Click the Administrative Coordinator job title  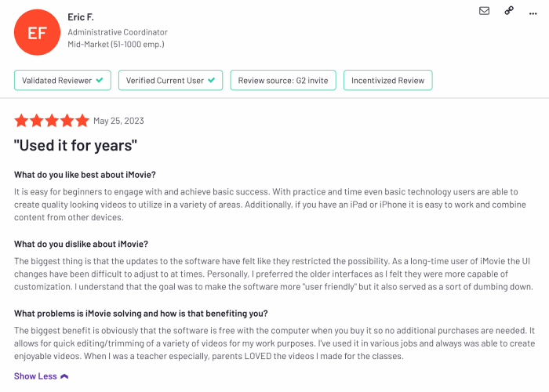click(x=118, y=32)
